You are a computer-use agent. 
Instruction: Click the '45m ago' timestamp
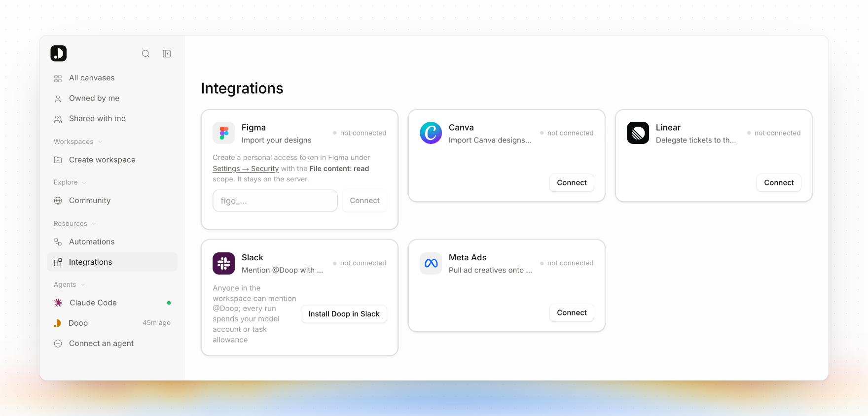pos(156,323)
